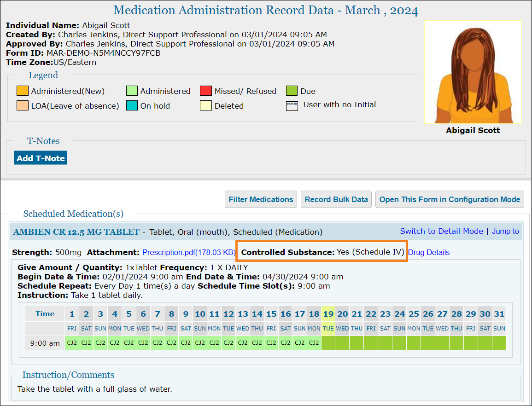Click Record Bulk Data button
Screen dimensions: 532x406
(336, 199)
